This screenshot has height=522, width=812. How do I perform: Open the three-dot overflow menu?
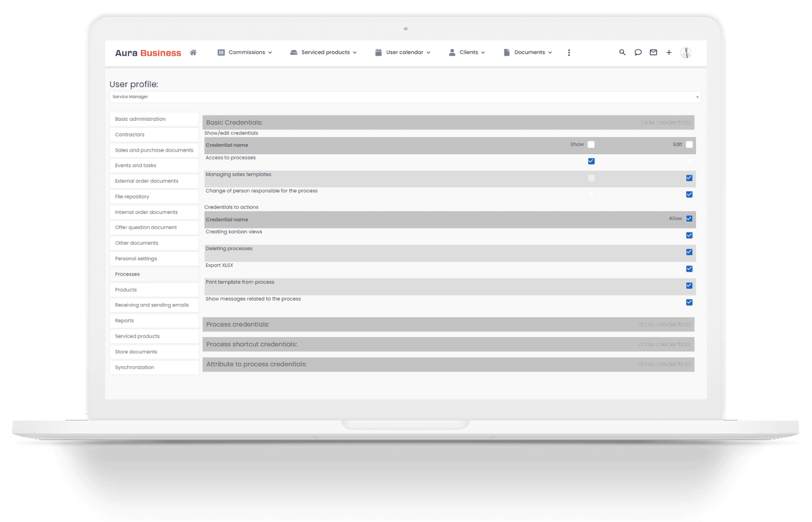pyautogui.click(x=569, y=52)
